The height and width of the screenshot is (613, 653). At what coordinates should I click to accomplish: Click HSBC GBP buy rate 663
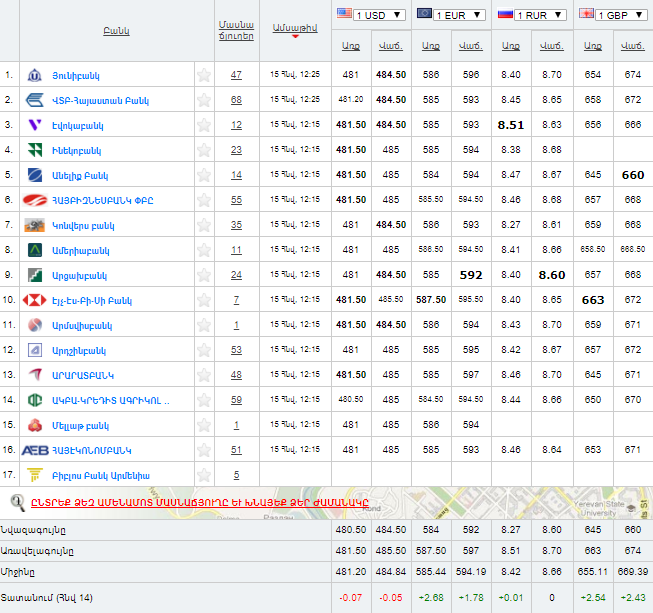point(593,300)
